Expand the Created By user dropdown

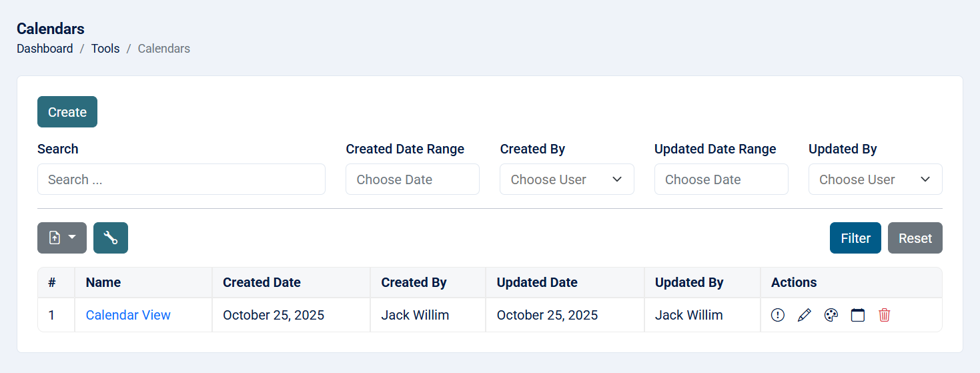[566, 179]
